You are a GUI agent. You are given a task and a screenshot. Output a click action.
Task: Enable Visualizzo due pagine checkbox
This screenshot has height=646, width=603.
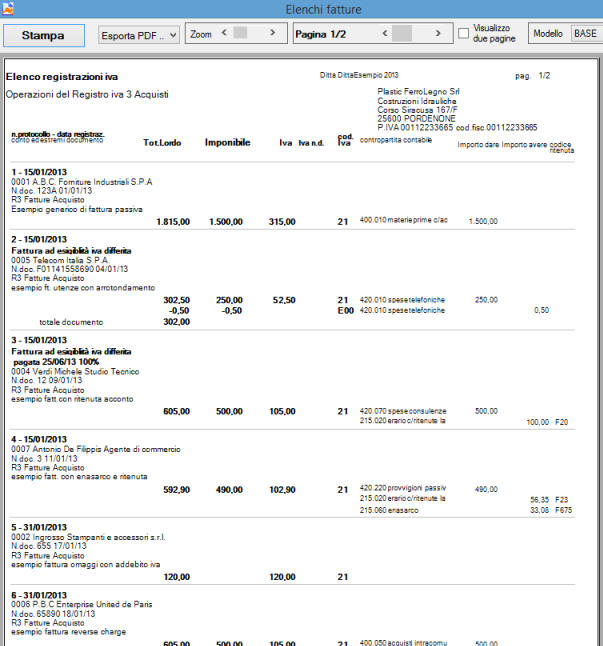click(x=463, y=33)
